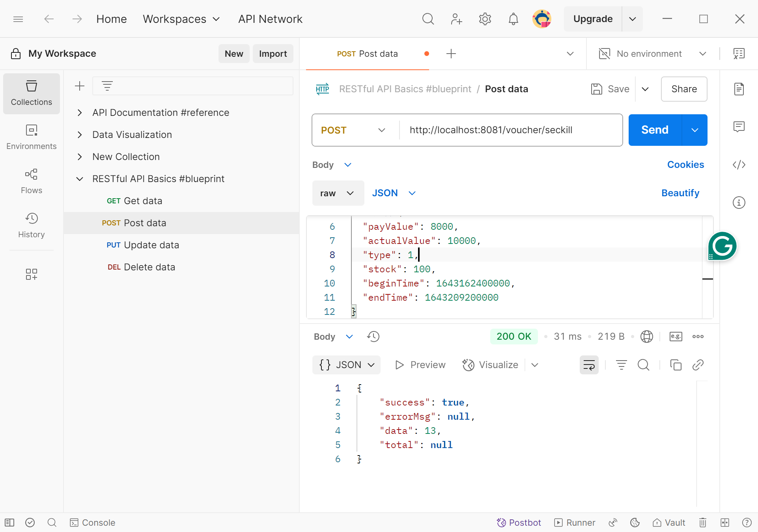Screen dimensions: 758x532
Task: Open Postbot in status bar
Action: point(519,523)
